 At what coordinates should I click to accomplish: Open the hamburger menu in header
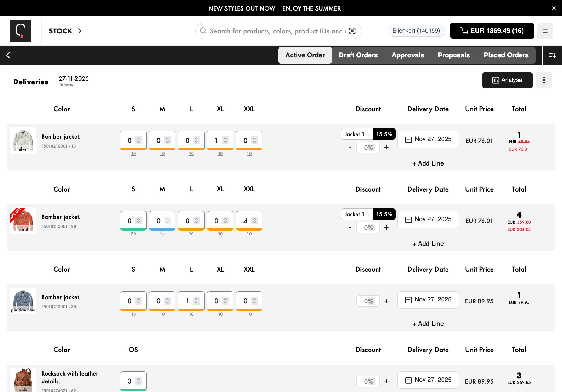pyautogui.click(x=545, y=31)
